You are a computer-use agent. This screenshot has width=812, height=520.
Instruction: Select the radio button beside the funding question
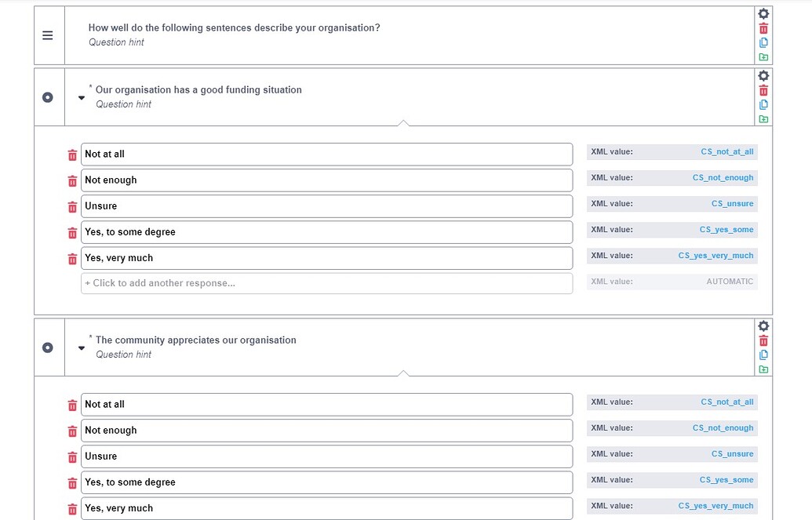click(48, 97)
